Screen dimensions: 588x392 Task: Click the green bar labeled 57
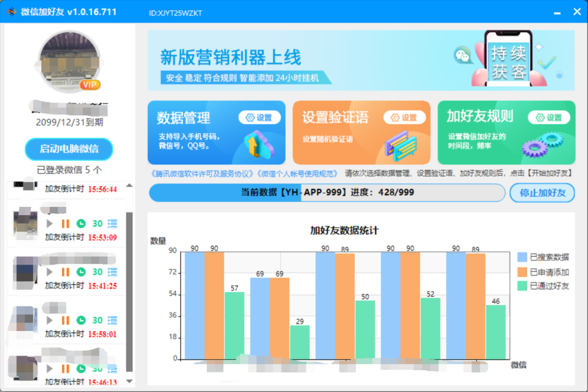coord(234,326)
